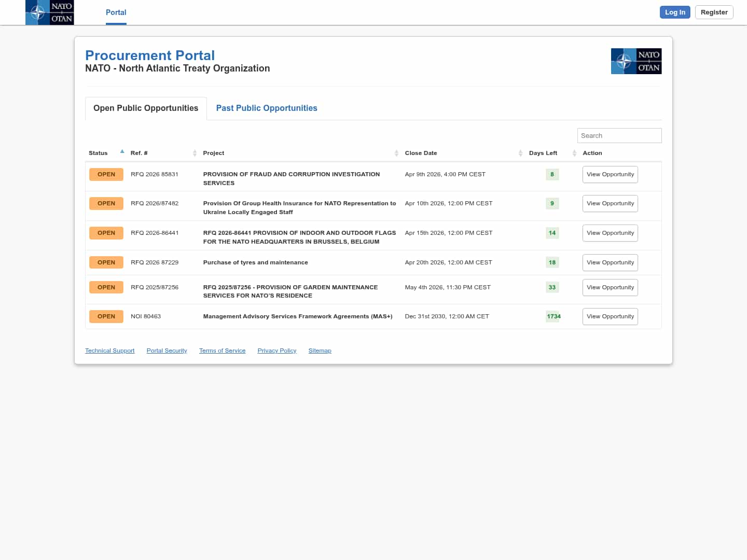View opportunity for group health insurance RFQ

610,203
